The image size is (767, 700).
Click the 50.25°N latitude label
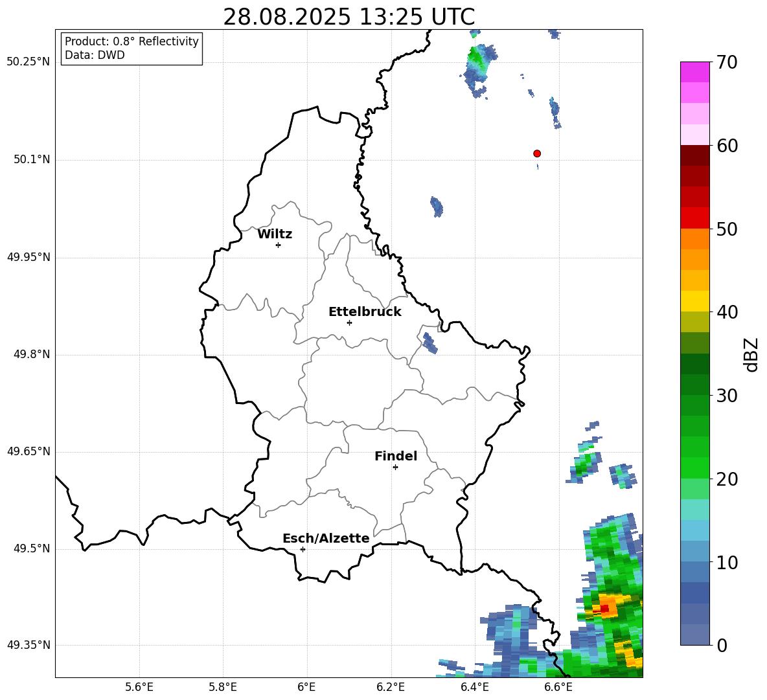[29, 62]
